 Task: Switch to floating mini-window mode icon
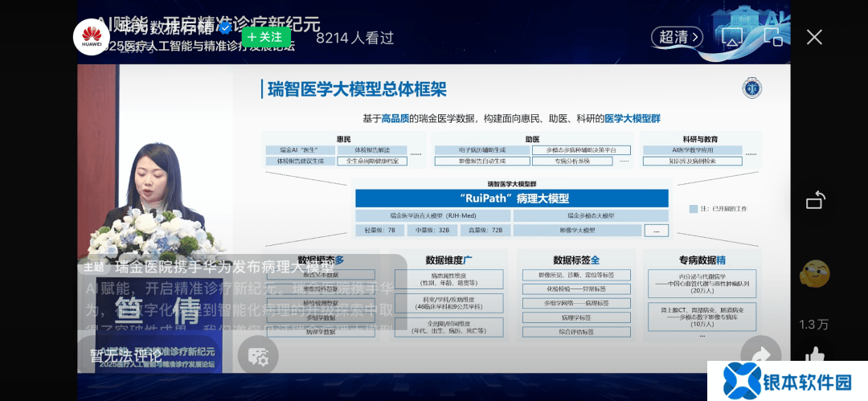pyautogui.click(x=773, y=36)
